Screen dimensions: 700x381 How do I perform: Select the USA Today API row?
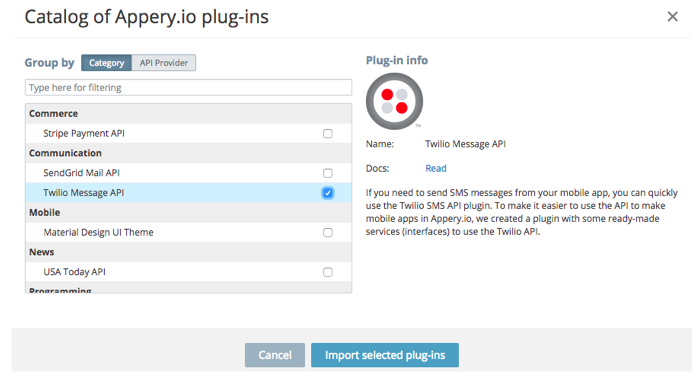[x=188, y=272]
